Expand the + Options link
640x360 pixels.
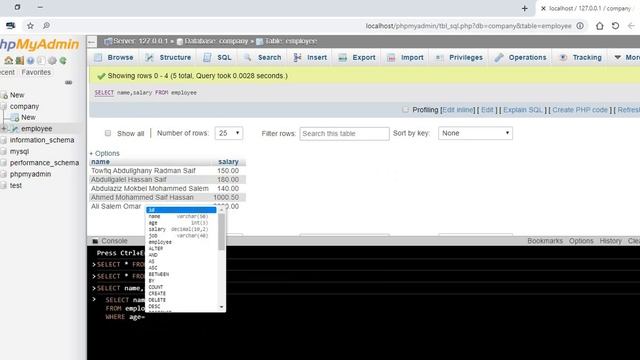[x=104, y=153]
